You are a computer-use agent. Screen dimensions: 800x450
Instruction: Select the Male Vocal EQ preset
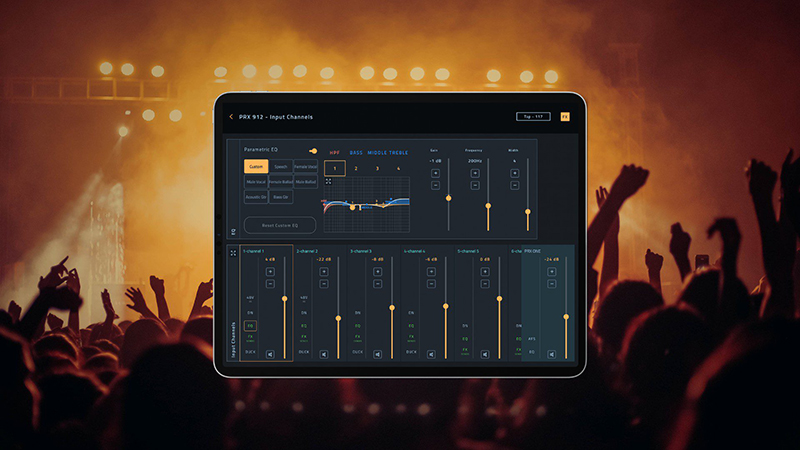pos(256,182)
